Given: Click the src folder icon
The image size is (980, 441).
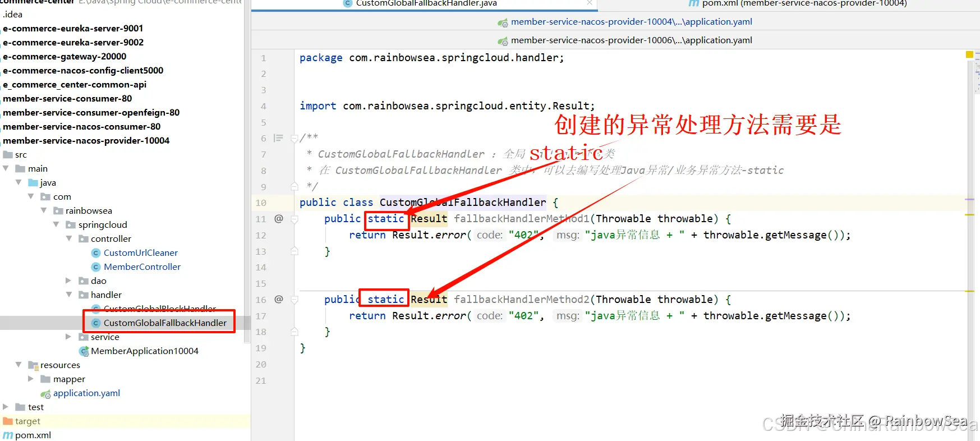Looking at the screenshot, I should point(8,154).
